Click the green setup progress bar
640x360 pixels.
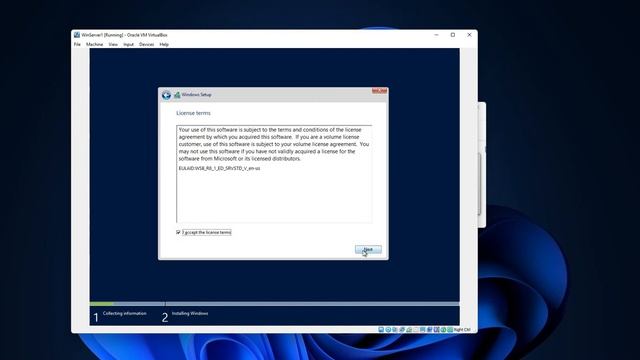click(x=102, y=304)
